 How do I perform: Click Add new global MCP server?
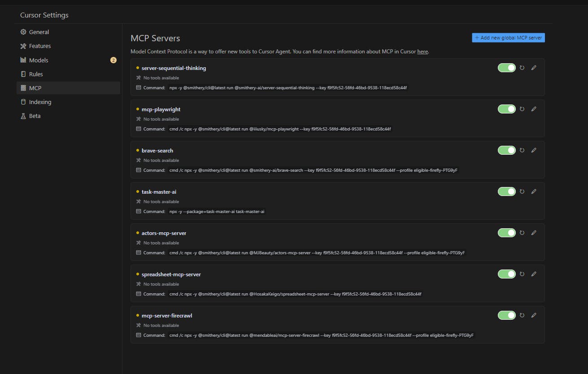click(508, 38)
